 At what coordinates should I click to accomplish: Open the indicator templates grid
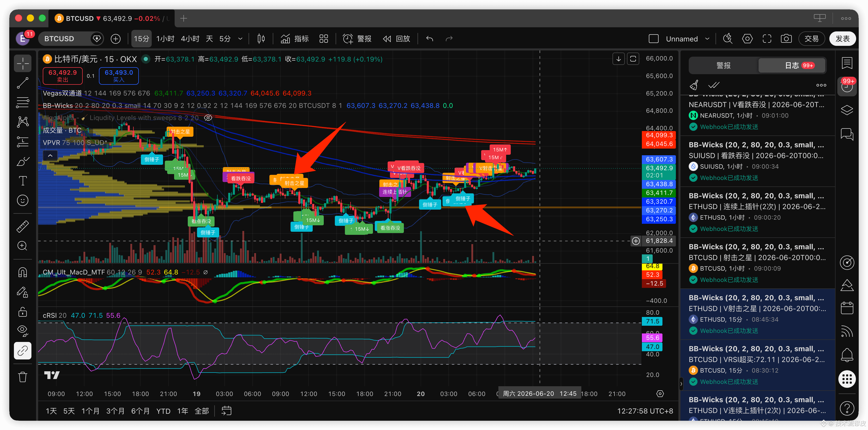pos(324,39)
